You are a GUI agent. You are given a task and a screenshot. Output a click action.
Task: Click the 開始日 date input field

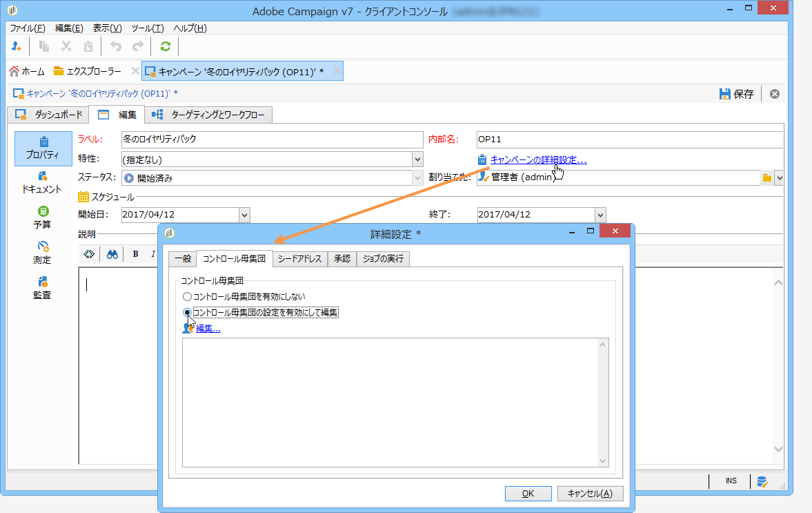180,215
